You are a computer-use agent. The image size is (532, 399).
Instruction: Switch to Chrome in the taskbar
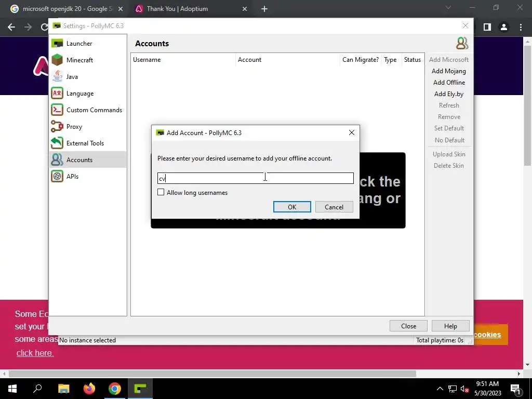tap(115, 389)
